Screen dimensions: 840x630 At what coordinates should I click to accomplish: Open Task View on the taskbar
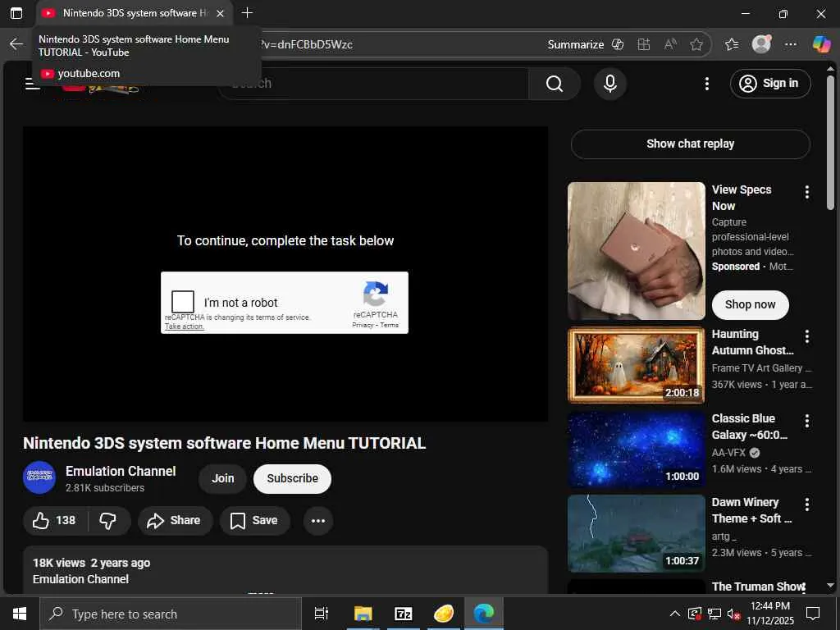tap(322, 614)
